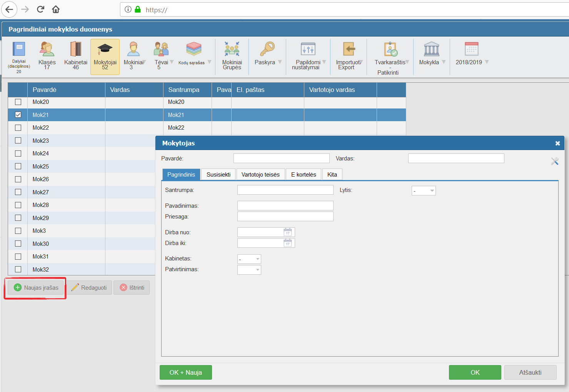Open the Klasės classes section
The height and width of the screenshot is (392, 569).
click(x=47, y=50)
